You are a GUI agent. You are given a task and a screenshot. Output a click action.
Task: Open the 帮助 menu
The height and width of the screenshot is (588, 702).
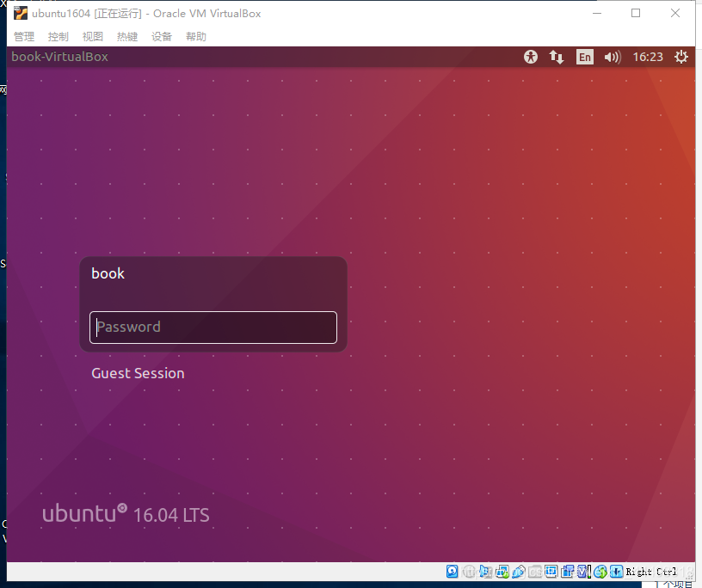point(196,37)
